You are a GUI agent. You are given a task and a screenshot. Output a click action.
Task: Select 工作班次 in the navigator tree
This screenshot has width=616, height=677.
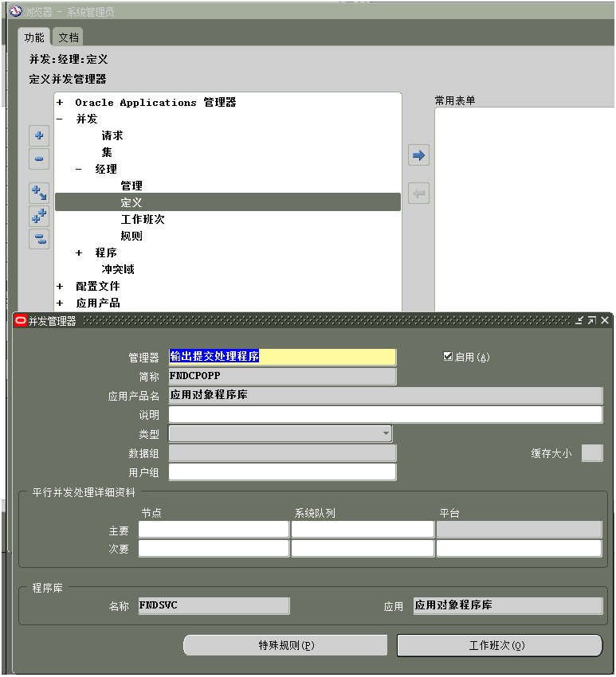pyautogui.click(x=143, y=219)
